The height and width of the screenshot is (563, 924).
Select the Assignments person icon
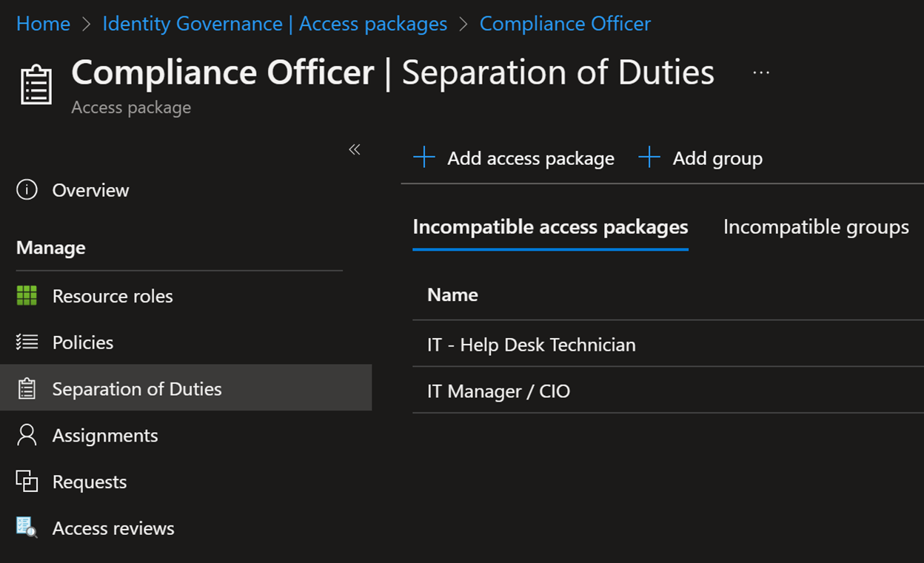[26, 435]
